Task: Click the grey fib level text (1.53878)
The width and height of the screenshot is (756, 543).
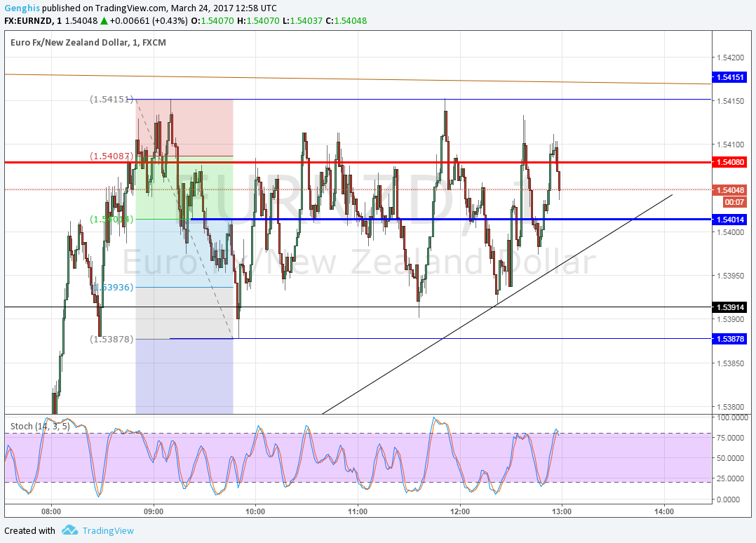Action: coord(112,339)
